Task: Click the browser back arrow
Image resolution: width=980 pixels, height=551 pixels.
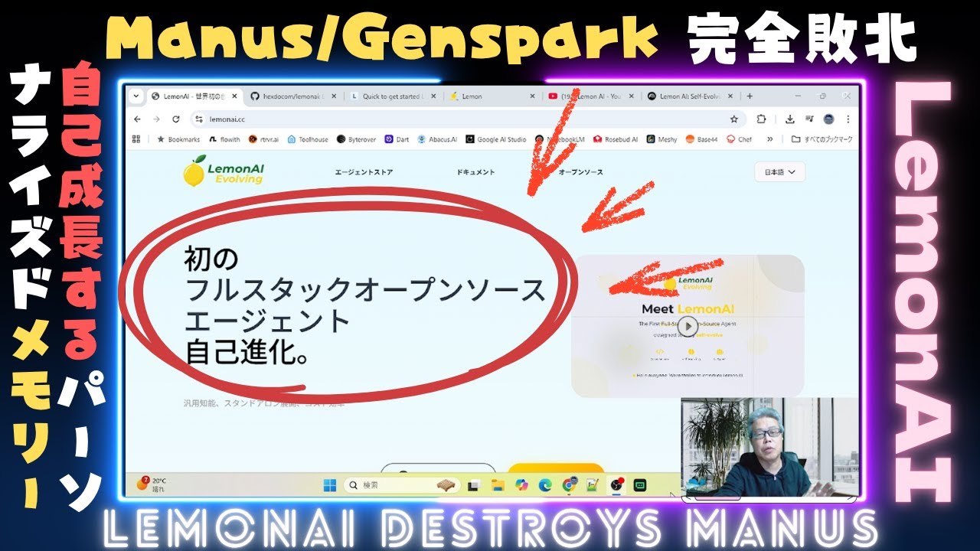Action: (138, 119)
